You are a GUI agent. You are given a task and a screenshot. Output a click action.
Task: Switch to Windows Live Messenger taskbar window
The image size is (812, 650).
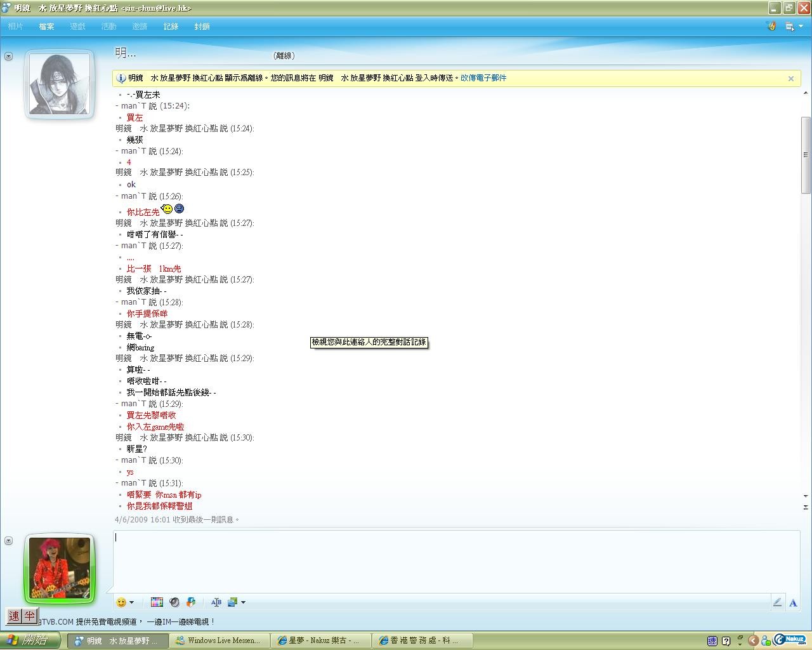point(219,640)
